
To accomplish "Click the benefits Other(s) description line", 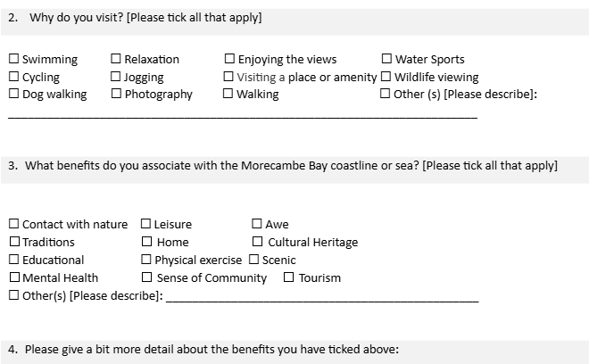I will (321, 299).
